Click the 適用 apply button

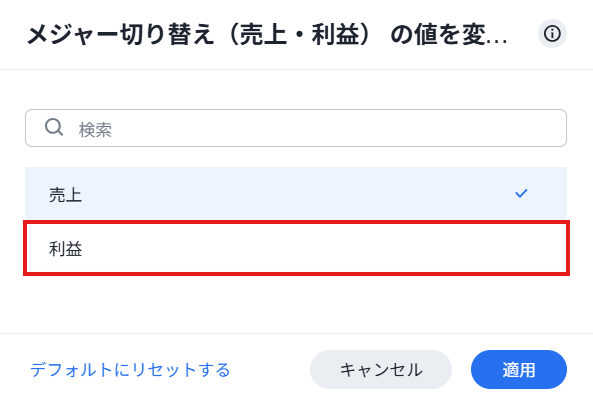point(518,370)
